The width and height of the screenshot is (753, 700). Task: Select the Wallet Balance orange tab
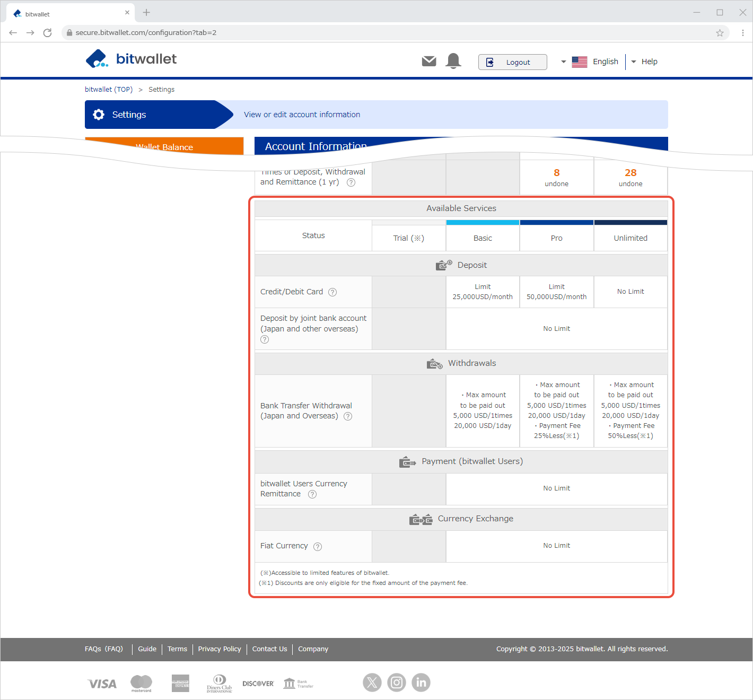coord(164,146)
